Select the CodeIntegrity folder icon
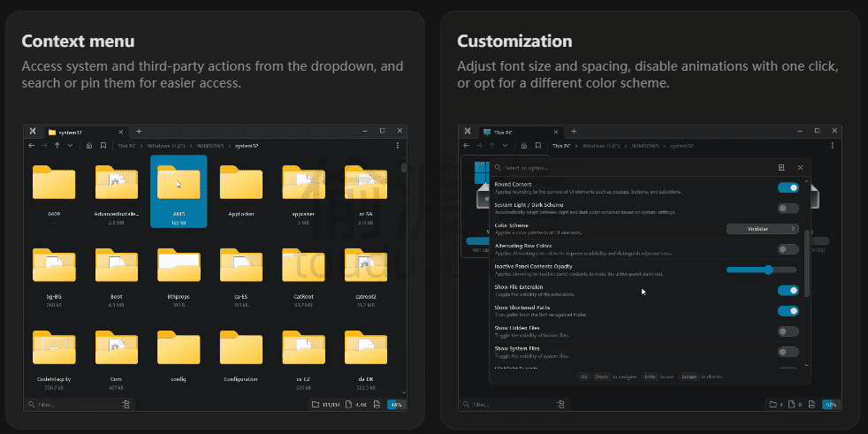 pyautogui.click(x=54, y=347)
